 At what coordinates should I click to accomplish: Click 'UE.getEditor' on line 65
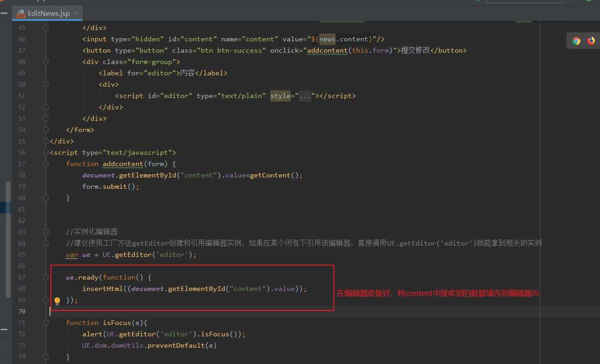coord(127,255)
